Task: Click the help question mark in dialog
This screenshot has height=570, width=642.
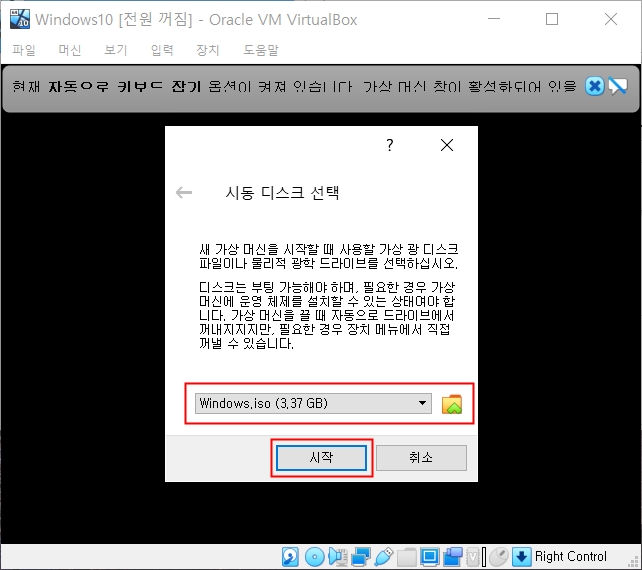Action: tap(389, 145)
